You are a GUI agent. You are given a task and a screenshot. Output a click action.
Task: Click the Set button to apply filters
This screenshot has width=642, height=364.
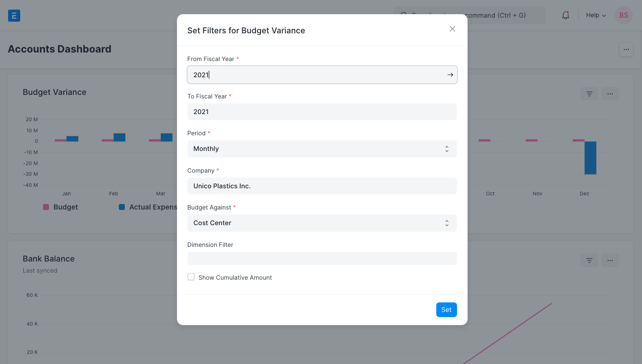pos(446,309)
